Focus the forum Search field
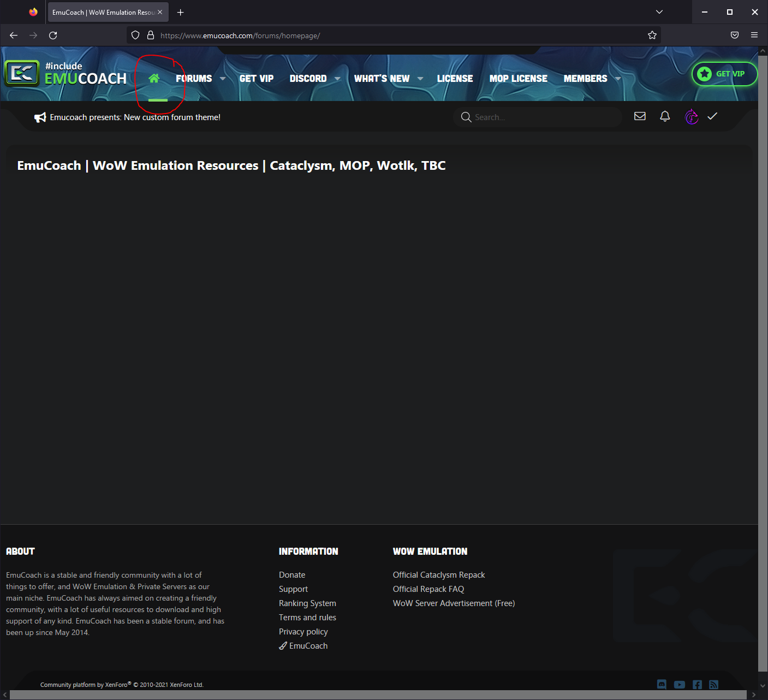 pos(538,117)
